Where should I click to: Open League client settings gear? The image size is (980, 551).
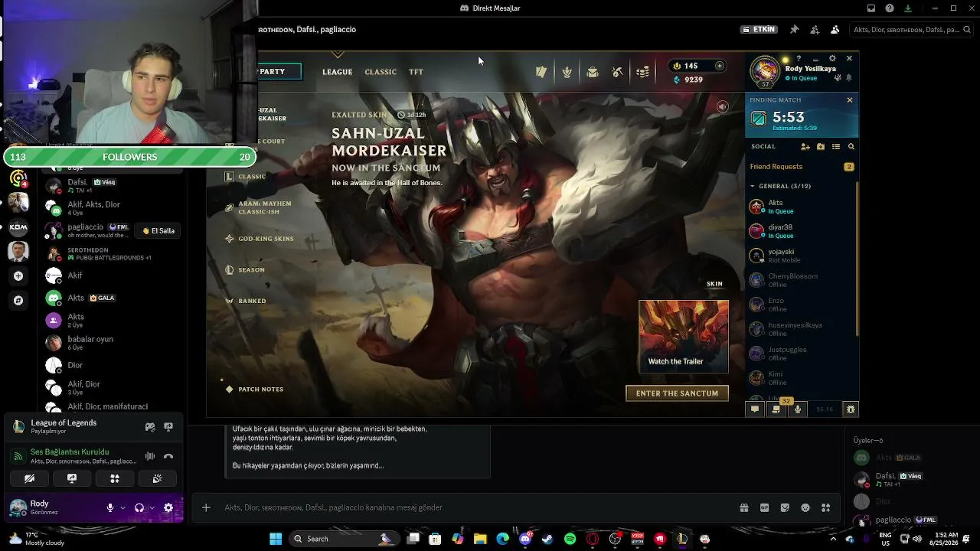832,58
